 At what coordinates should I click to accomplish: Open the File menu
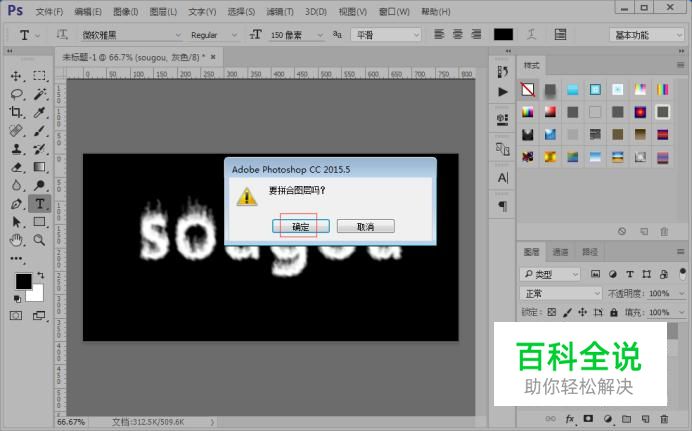point(49,12)
